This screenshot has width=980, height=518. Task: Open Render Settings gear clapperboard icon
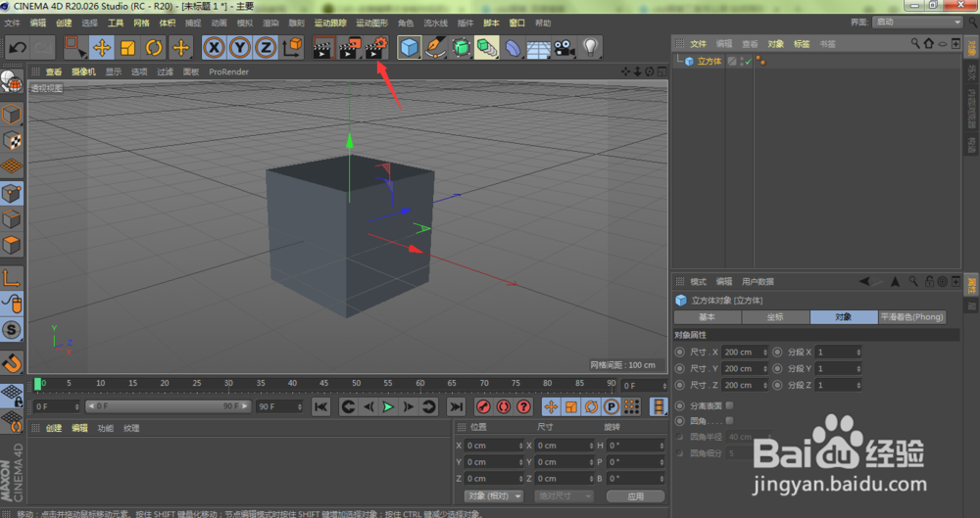click(x=375, y=47)
